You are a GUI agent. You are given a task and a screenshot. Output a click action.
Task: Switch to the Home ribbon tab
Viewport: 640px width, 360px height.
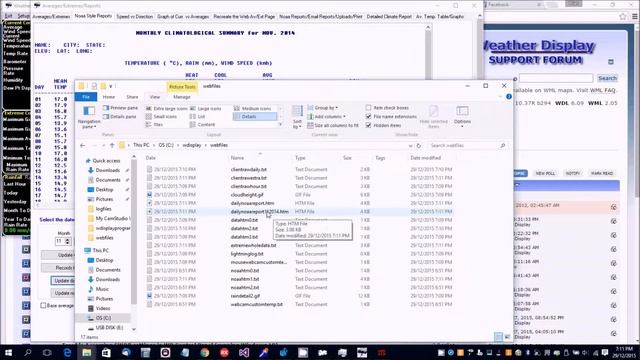[x=109, y=97]
